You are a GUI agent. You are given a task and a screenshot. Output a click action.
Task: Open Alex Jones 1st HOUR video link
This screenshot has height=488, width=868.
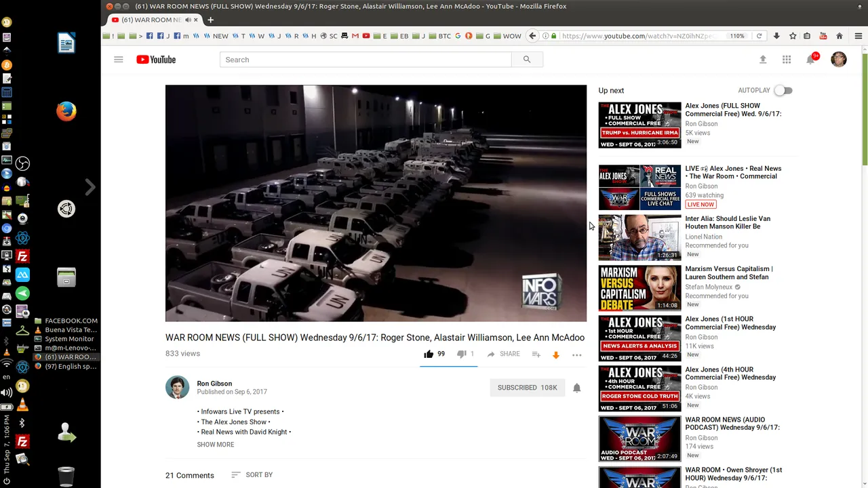pos(730,323)
